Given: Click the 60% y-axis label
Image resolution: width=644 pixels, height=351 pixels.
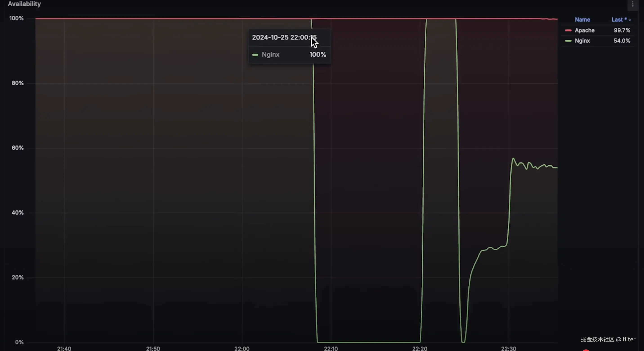Looking at the screenshot, I should coord(18,148).
